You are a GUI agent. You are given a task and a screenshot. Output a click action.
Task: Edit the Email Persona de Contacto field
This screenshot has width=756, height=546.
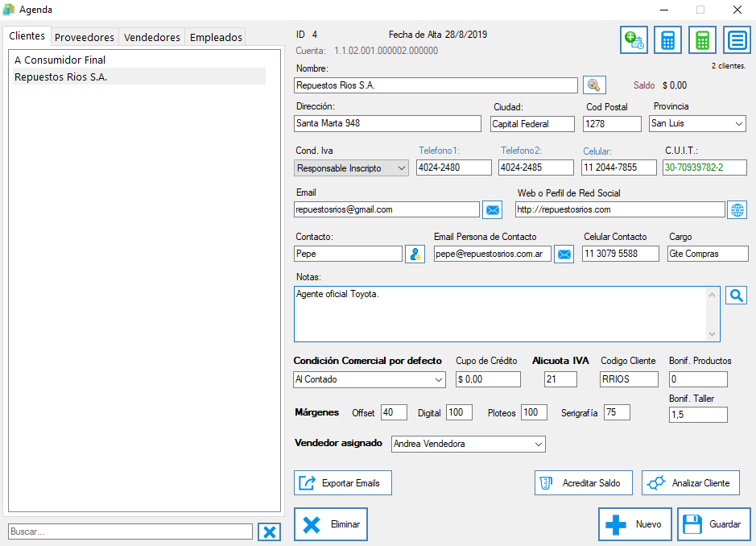point(492,254)
